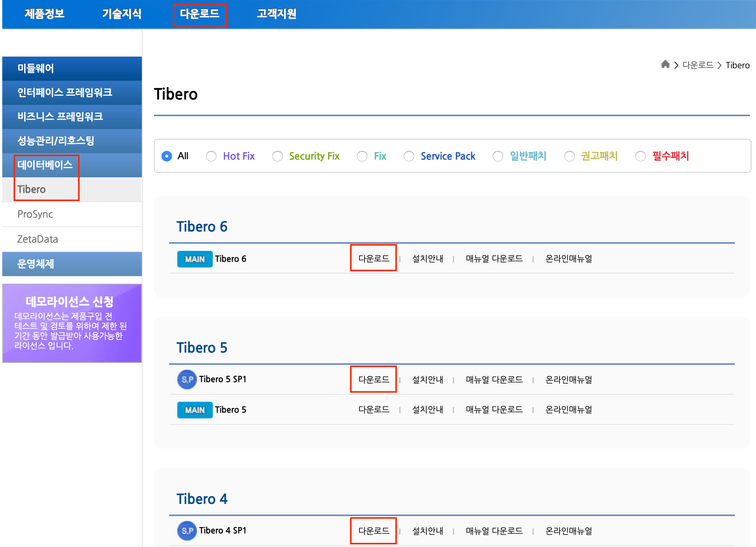Click 다운로드 link for Tibero 4 SP1
Viewport: 756px width, 547px height.
coord(373,531)
